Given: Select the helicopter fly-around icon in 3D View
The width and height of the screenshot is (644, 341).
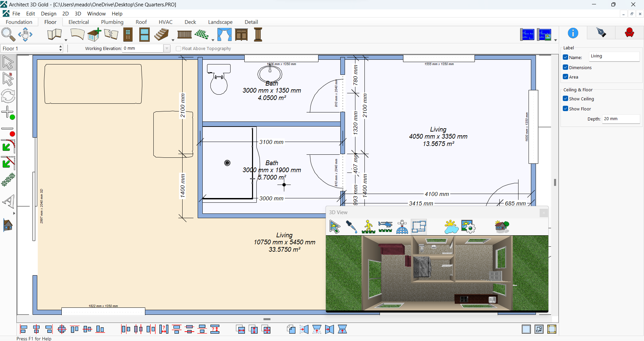Looking at the screenshot, I should [385, 227].
